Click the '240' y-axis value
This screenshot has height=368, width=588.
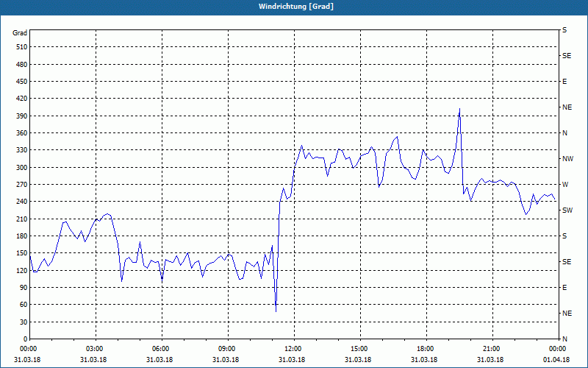pyautogui.click(x=22, y=202)
